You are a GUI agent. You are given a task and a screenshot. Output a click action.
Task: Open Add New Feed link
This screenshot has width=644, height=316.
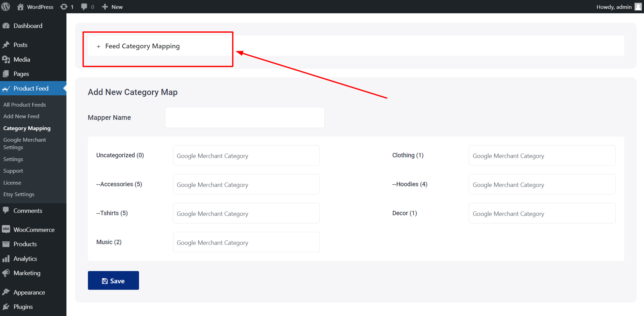21,116
